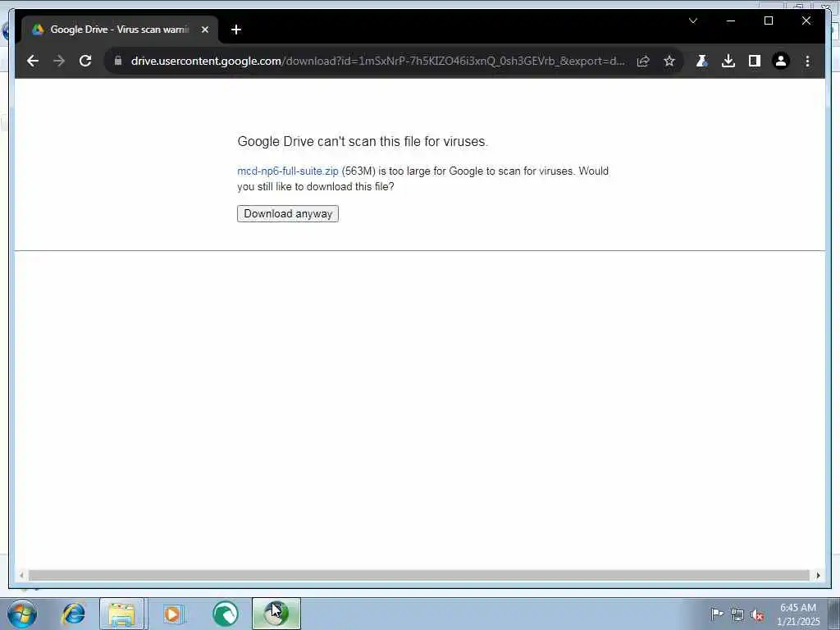Close the Google Drive virus scan tab
The height and width of the screenshot is (630, 840).
click(x=204, y=30)
